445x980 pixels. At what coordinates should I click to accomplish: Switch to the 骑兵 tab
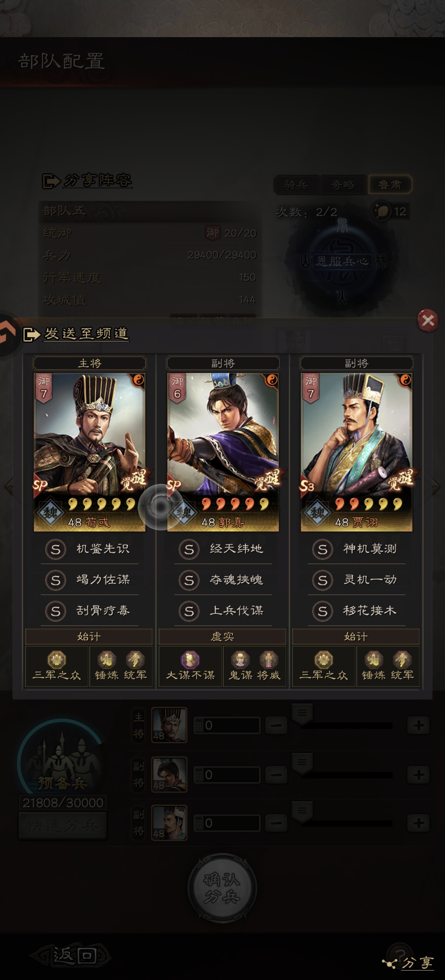pos(296,185)
